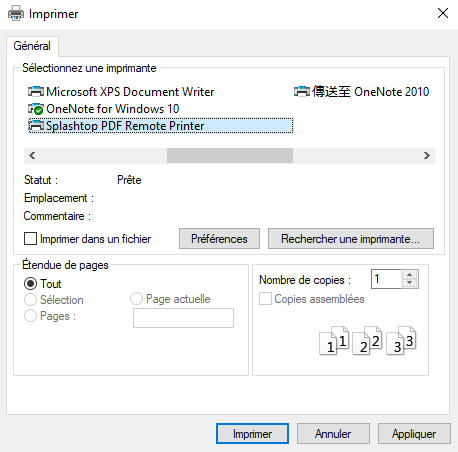Click the Splashtop PDF Remote Printer icon
458x452 pixels.
click(36, 126)
